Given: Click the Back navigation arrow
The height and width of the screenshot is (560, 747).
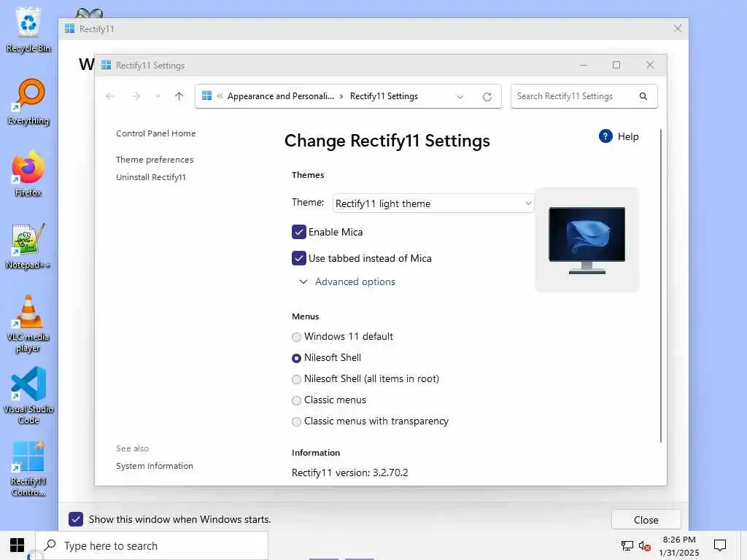Looking at the screenshot, I should coord(110,96).
